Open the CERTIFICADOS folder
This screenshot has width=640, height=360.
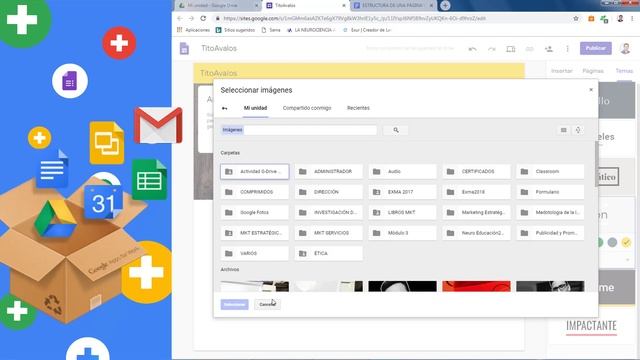pos(476,171)
